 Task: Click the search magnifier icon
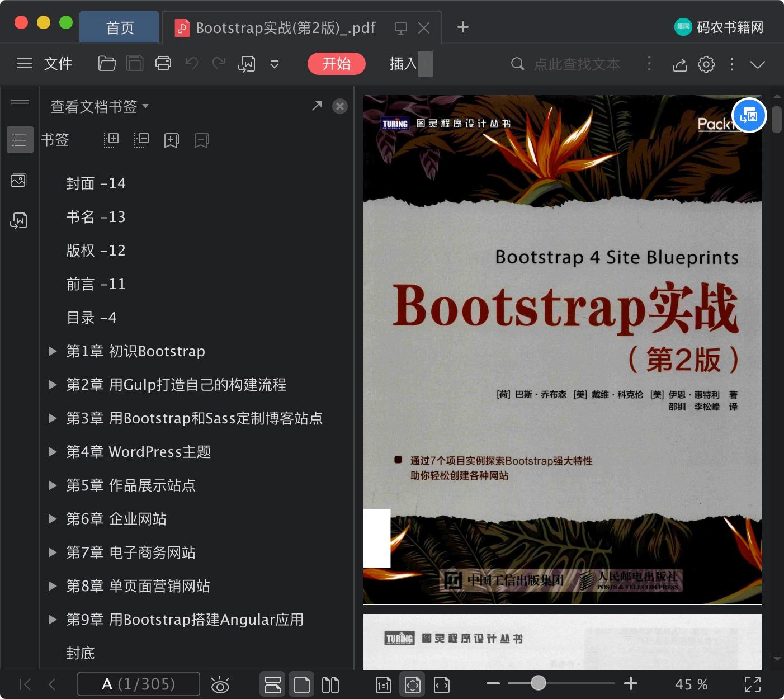[x=518, y=64]
